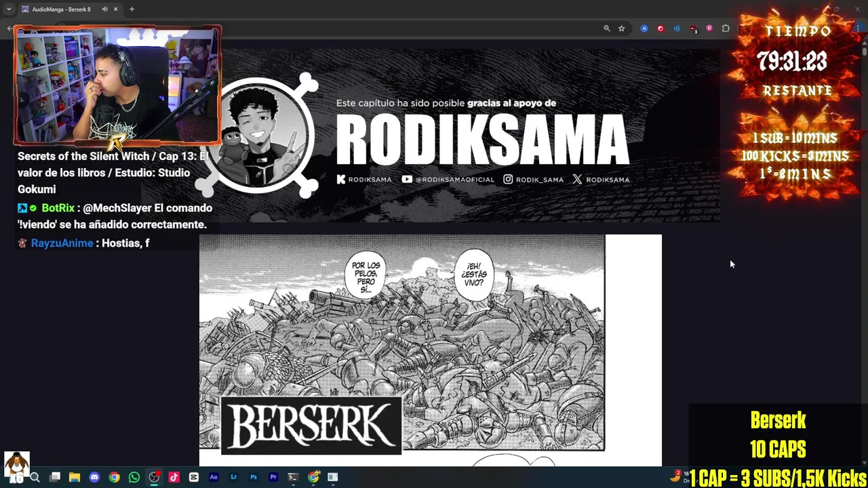This screenshot has height=488, width=868.
Task: Bookmark this page with the star icon
Action: (x=621, y=28)
